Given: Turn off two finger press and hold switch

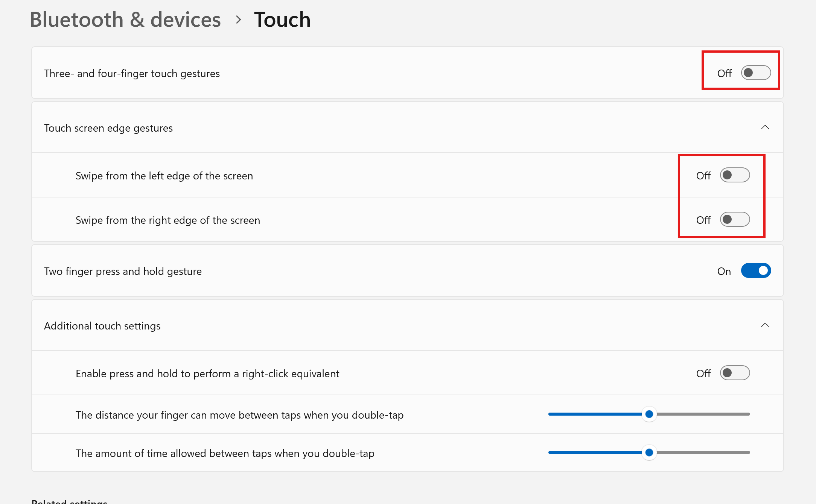Looking at the screenshot, I should pyautogui.click(x=756, y=271).
